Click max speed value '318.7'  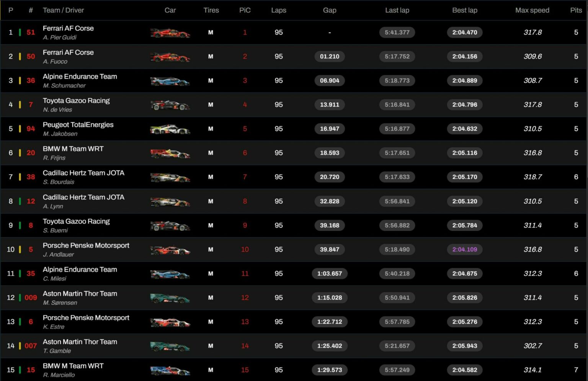(532, 177)
